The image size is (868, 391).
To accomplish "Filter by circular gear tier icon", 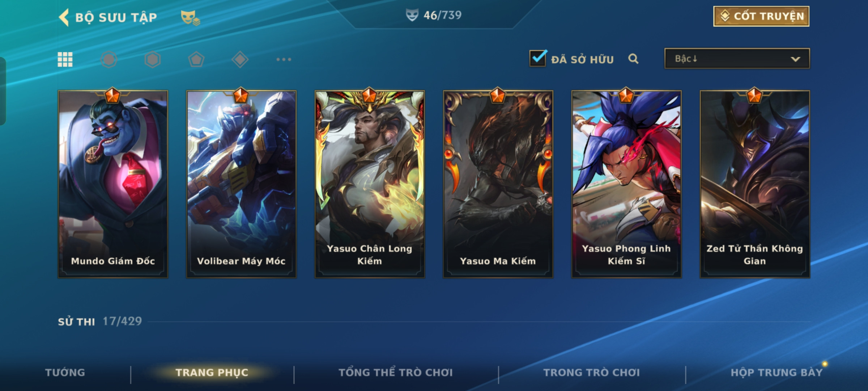I will tap(109, 59).
